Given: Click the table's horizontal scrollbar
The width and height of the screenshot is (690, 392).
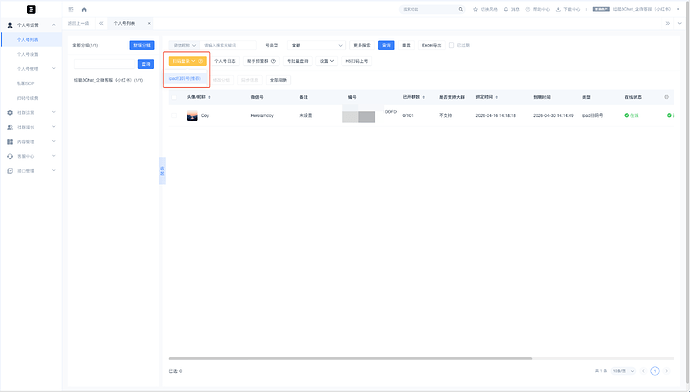Looking at the screenshot, I should 350,358.
